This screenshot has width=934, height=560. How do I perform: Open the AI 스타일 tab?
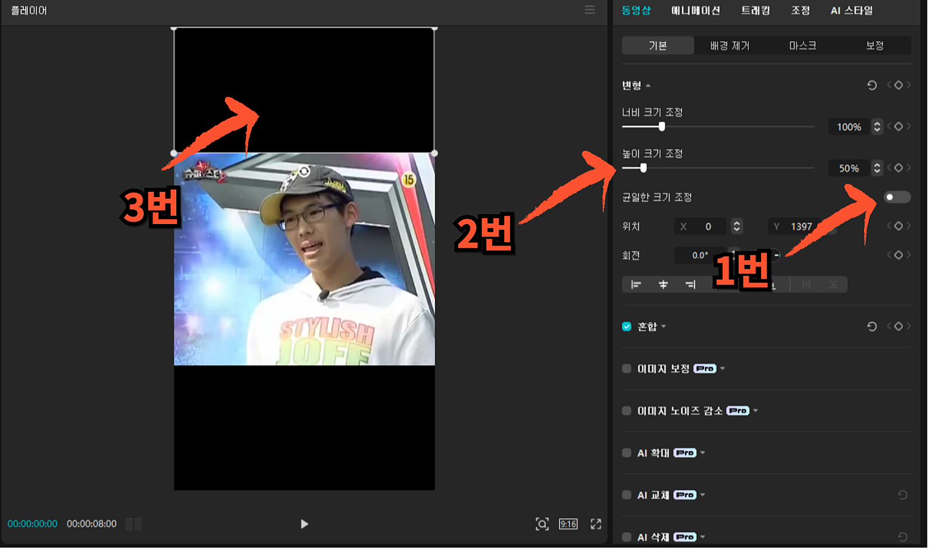tap(852, 10)
